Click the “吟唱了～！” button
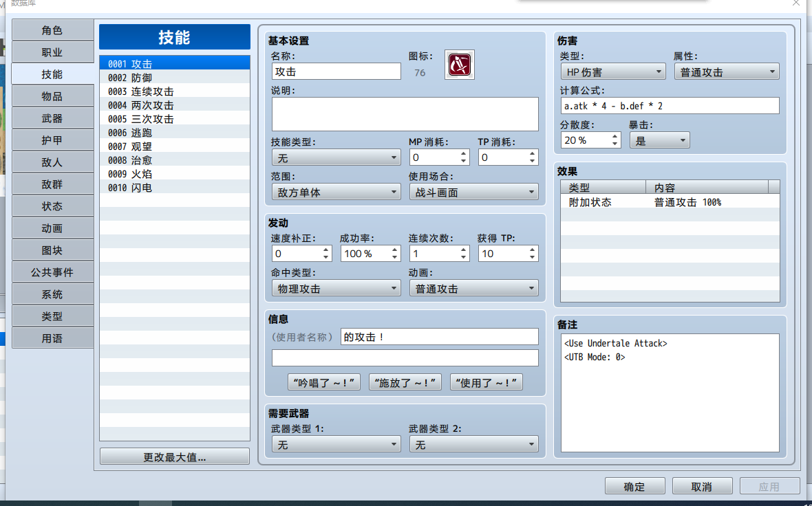 click(x=323, y=382)
